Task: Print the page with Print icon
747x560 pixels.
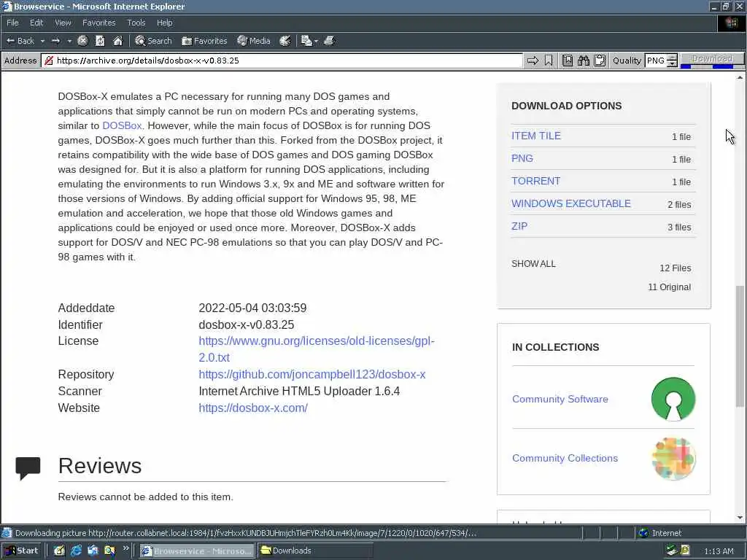Action: (x=329, y=41)
